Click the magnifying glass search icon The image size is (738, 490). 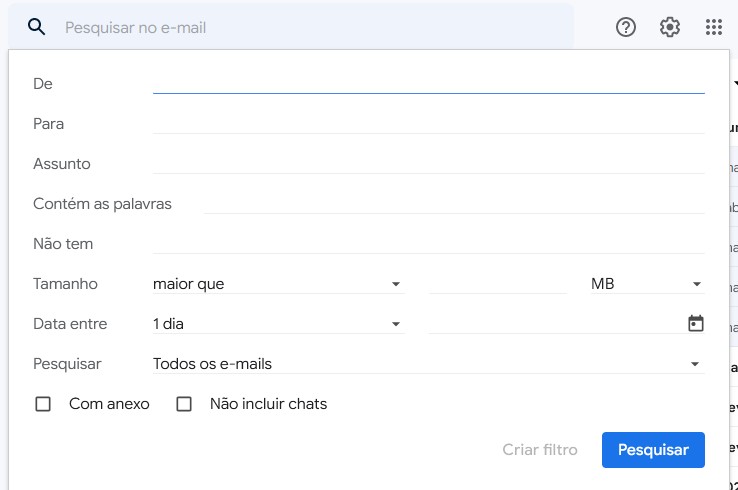[x=36, y=27]
